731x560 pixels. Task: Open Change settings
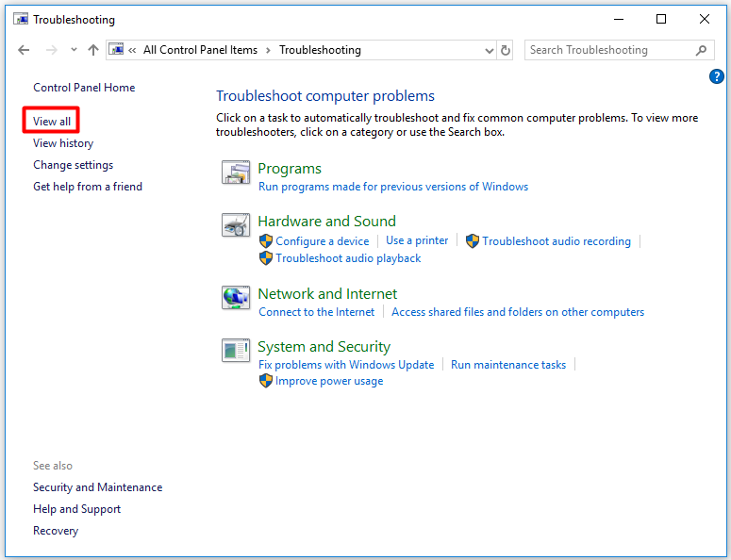[x=74, y=165]
